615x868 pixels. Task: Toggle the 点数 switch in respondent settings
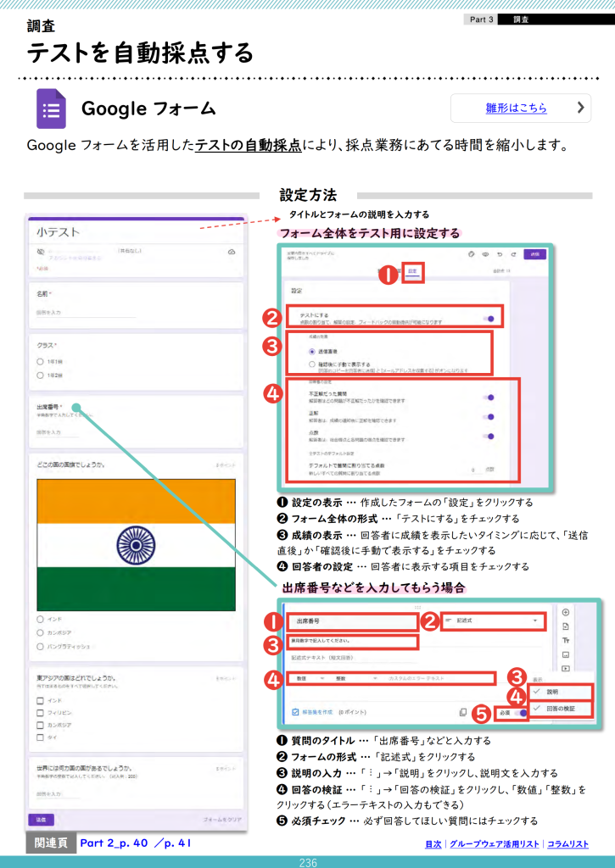click(x=489, y=437)
